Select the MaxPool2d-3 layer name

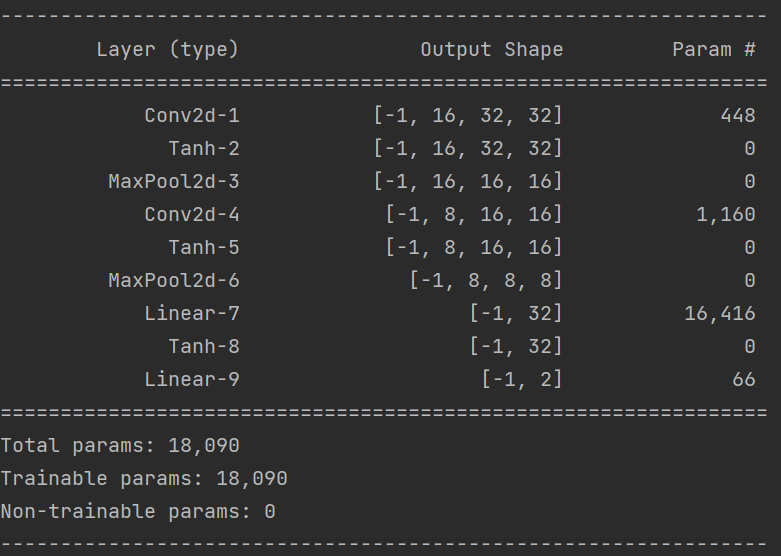point(174,181)
